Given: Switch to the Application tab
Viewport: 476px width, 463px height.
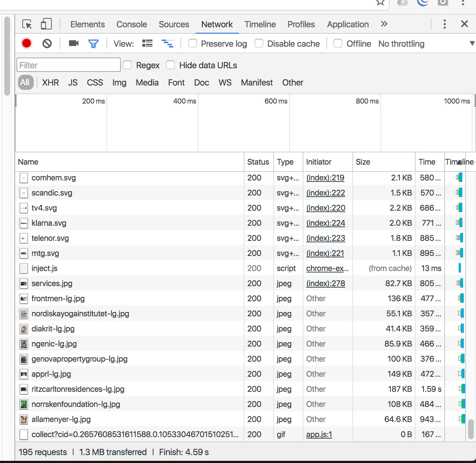Looking at the screenshot, I should coord(348,24).
